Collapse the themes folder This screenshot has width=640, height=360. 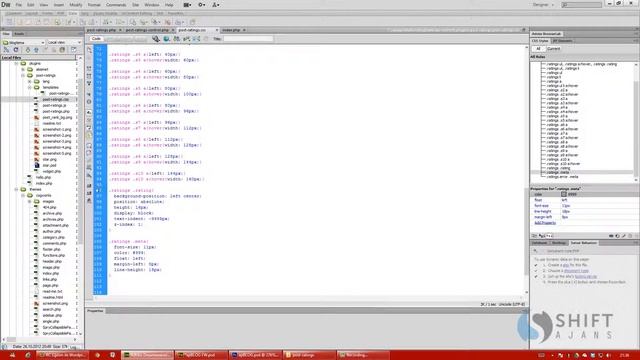click(17, 189)
